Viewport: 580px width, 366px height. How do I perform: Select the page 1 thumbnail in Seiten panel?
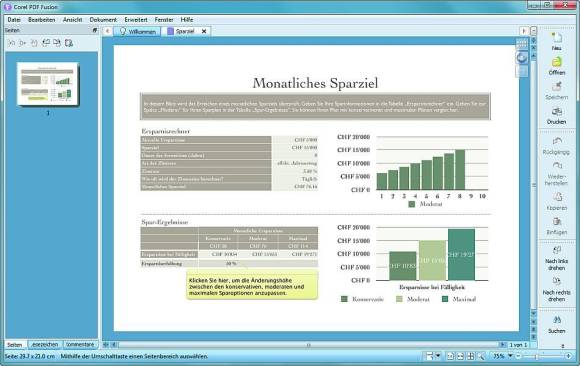coord(48,84)
